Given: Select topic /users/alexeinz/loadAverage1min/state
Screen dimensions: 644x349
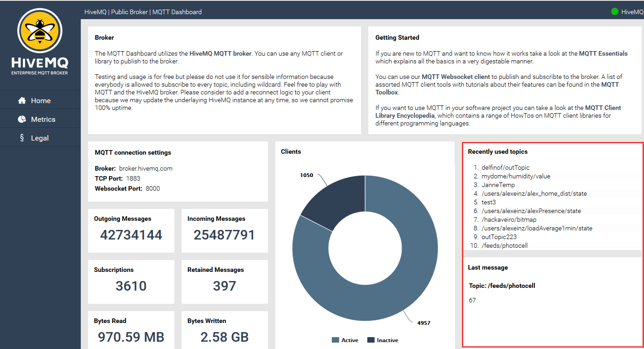Looking at the screenshot, I should [537, 228].
